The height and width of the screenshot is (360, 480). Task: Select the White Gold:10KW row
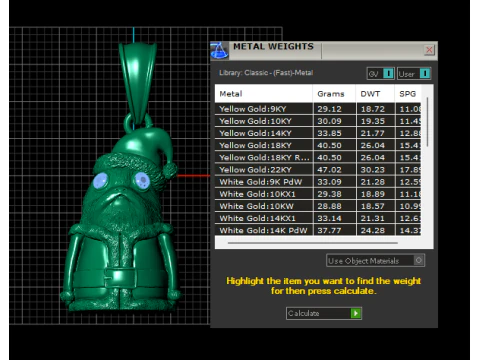[318, 206]
